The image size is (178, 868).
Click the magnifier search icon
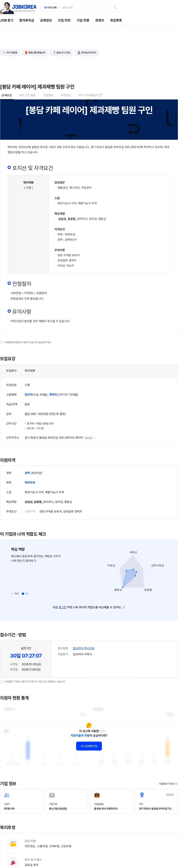[115, 7]
